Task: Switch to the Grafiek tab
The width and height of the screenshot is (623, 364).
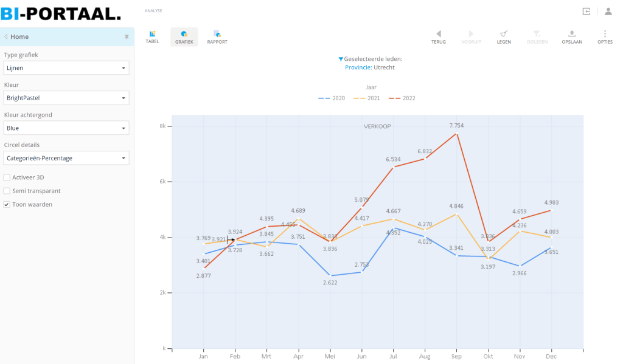Action: pos(184,37)
